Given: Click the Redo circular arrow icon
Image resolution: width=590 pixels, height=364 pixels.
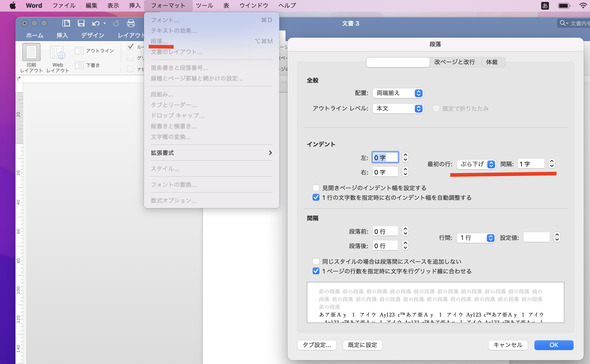Looking at the screenshot, I should (116, 23).
